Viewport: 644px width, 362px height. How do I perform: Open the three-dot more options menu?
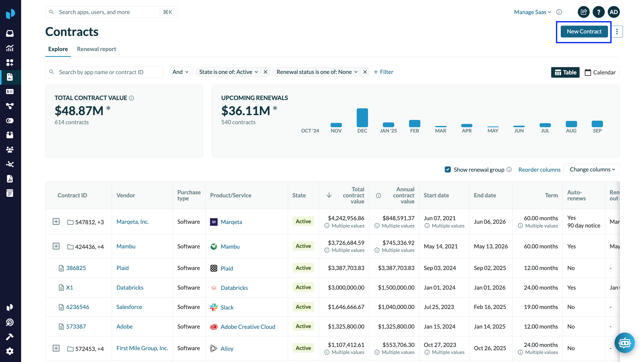617,32
